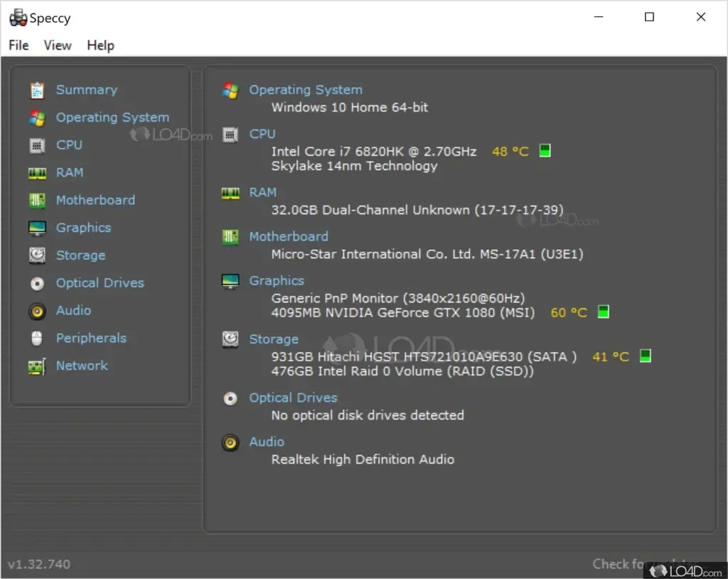This screenshot has height=579, width=728.
Task: Click the green hard drive temperature indicator
Action: click(645, 356)
